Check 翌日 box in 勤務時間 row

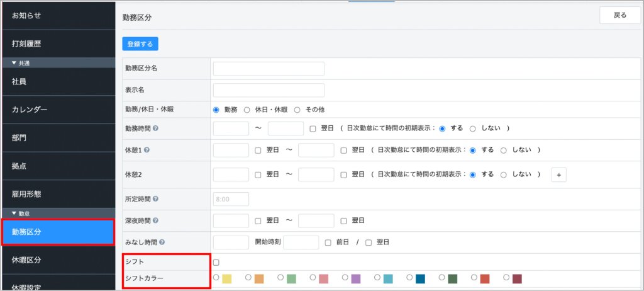(x=313, y=128)
